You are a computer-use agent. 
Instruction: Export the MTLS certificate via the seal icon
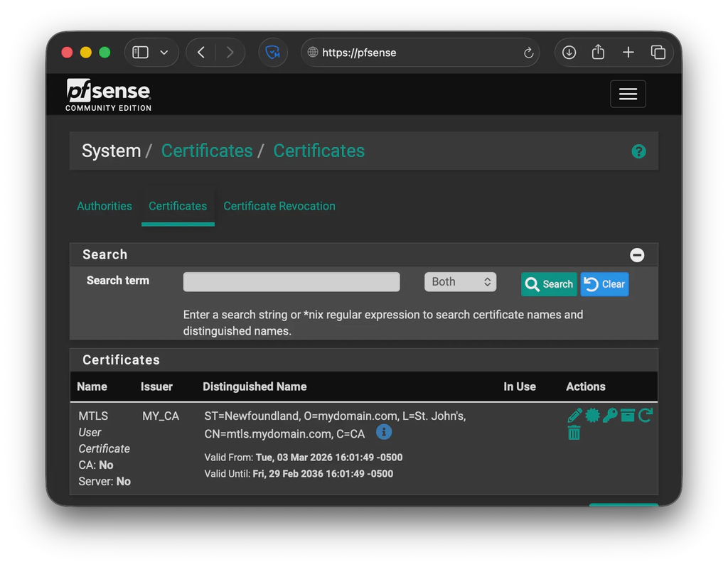click(593, 416)
